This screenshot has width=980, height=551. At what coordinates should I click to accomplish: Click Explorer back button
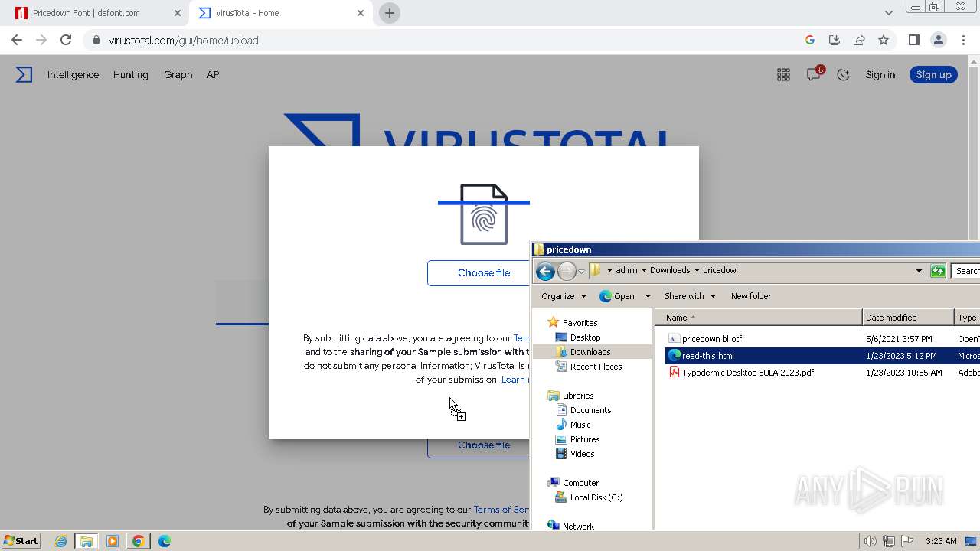(x=545, y=271)
